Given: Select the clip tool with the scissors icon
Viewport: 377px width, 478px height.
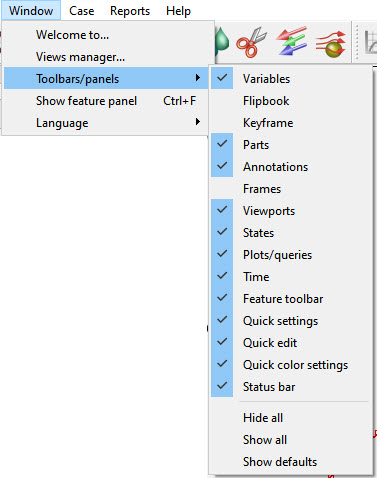Looking at the screenshot, I should pyautogui.click(x=252, y=42).
